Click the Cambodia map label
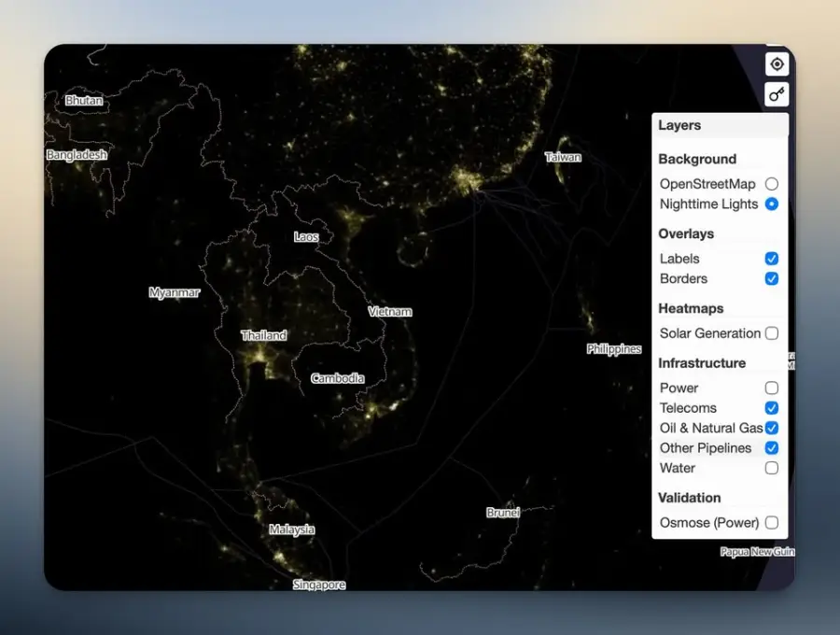840x635 pixels. (x=338, y=378)
